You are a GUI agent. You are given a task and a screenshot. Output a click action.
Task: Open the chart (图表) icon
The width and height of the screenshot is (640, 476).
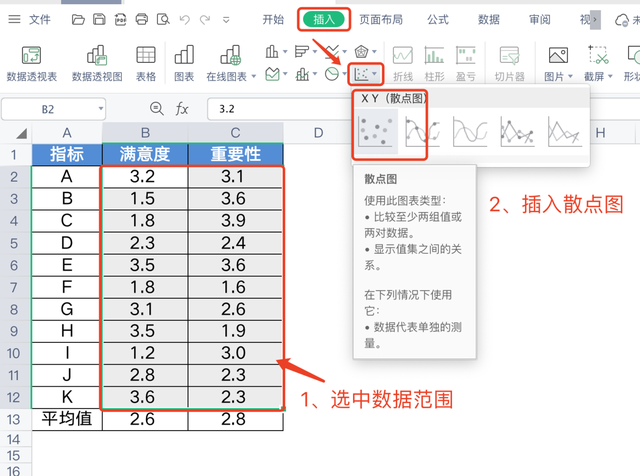[184, 55]
